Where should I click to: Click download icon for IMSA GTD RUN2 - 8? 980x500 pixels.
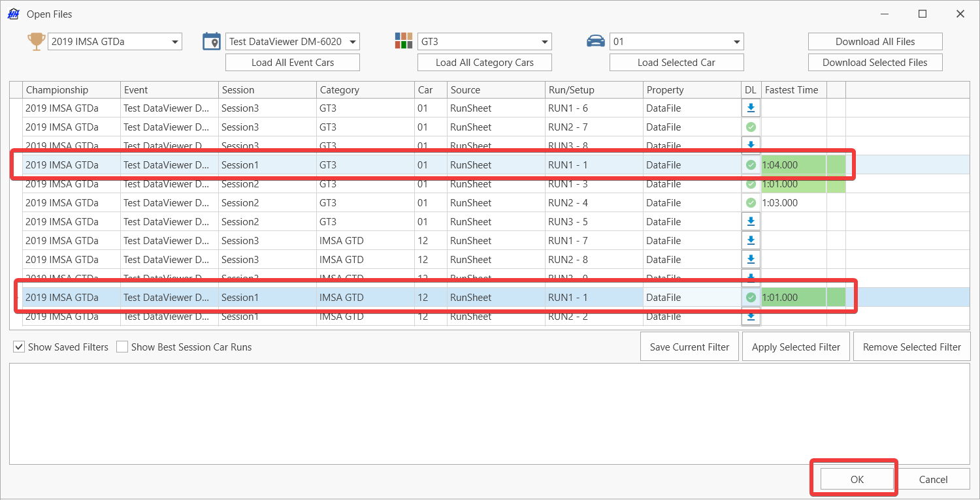[751, 260]
